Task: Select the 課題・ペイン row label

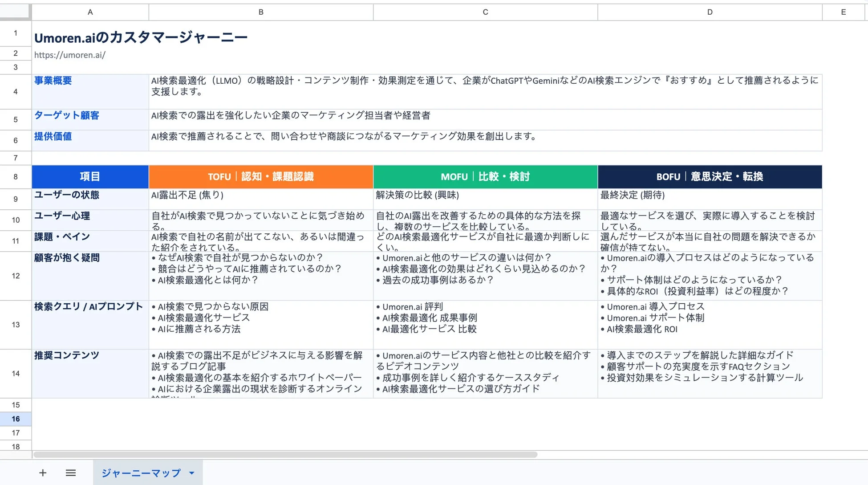Action: click(90, 241)
